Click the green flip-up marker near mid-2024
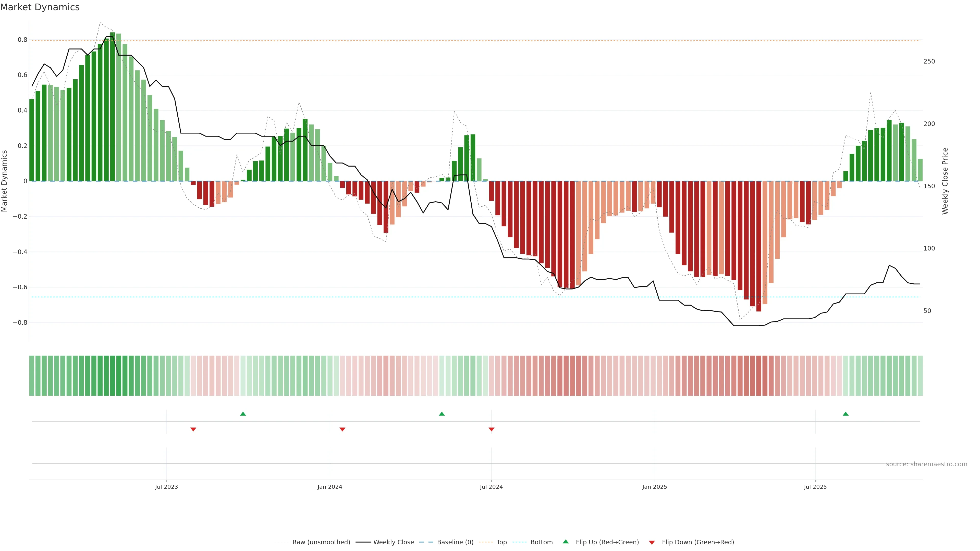Screen dimensions: 980x551 click(442, 414)
